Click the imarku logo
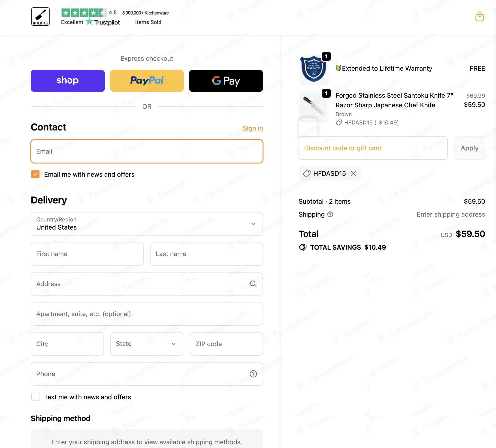 pyautogui.click(x=40, y=16)
